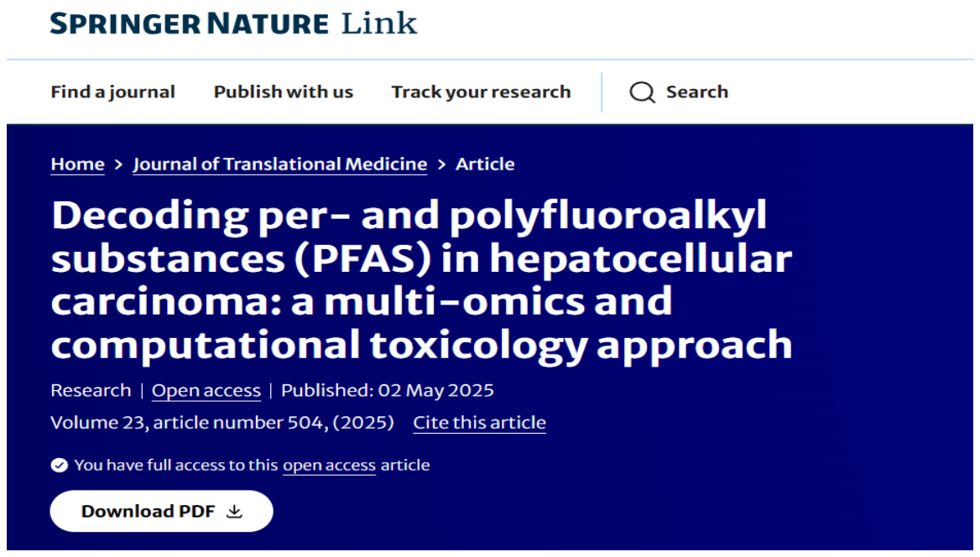
Task: Open Journal of Translational Medicine link
Action: 280,164
